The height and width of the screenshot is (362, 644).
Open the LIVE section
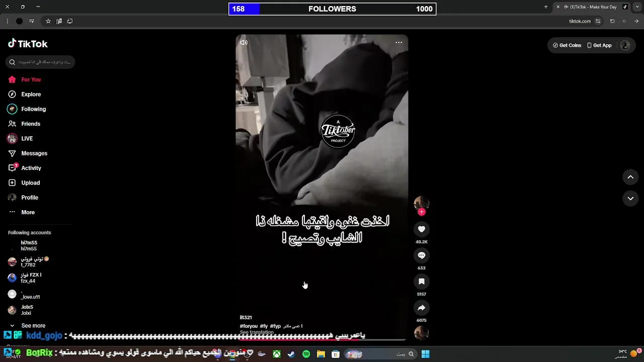[20, 138]
